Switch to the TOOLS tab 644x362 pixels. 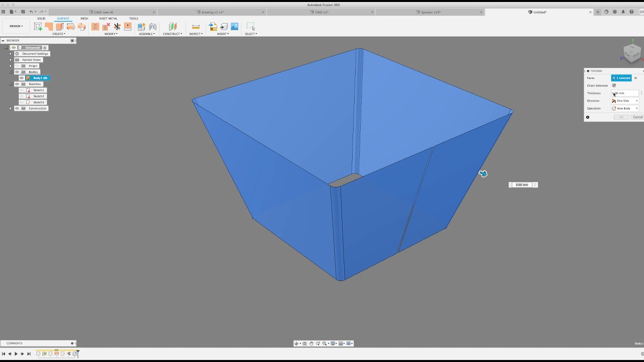pyautogui.click(x=133, y=19)
